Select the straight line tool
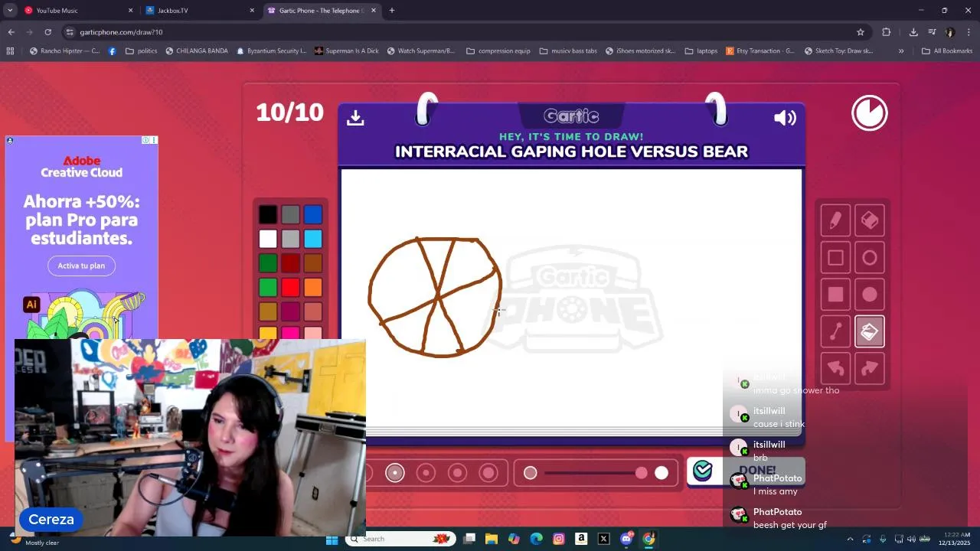Viewport: 980px width, 551px height. (x=835, y=331)
